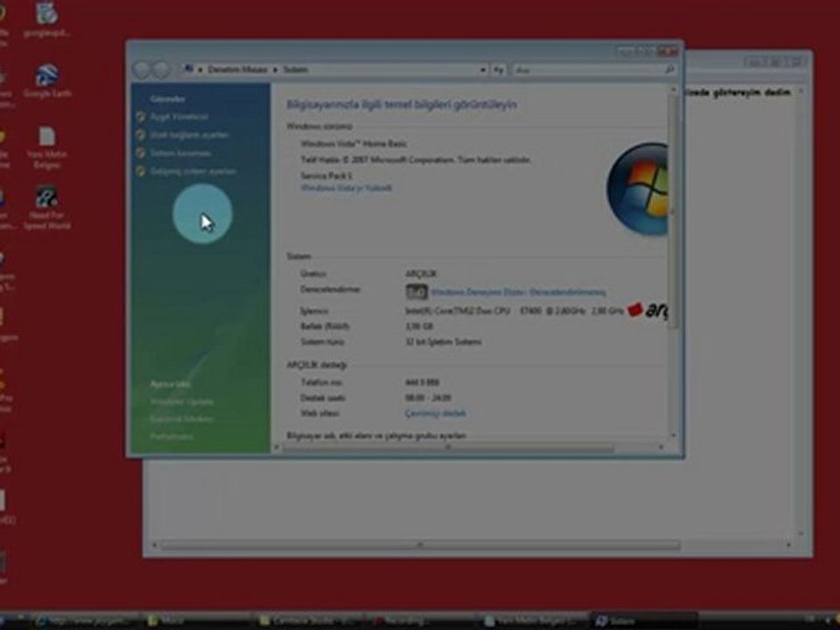Click the System window's horizontal scrollbar thumb
The height and width of the screenshot is (630, 840).
click(448, 447)
